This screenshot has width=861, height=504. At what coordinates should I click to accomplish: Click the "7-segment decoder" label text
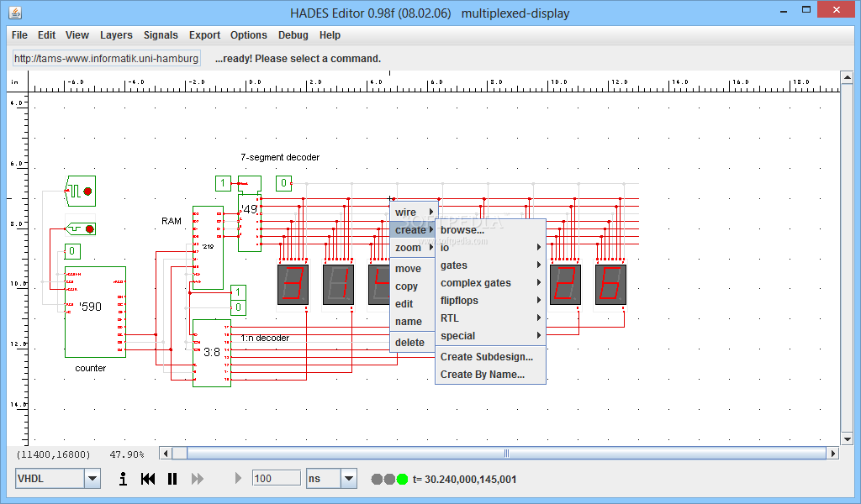280,157
